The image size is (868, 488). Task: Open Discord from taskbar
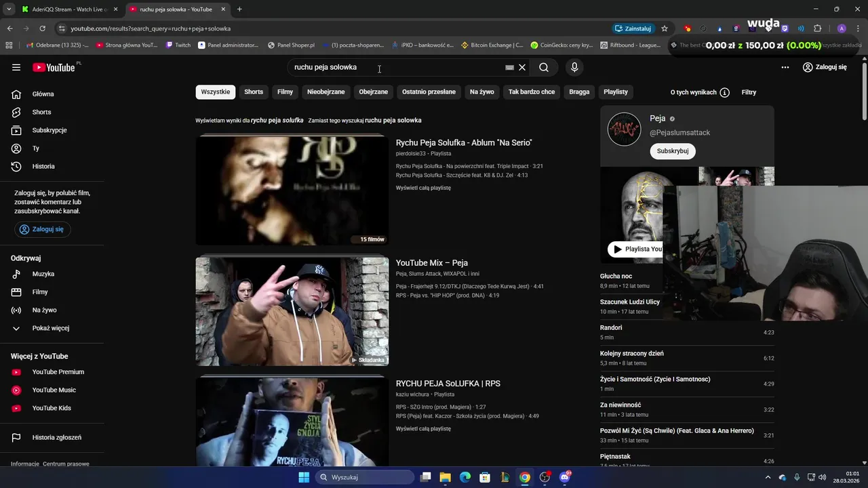[565, 477]
